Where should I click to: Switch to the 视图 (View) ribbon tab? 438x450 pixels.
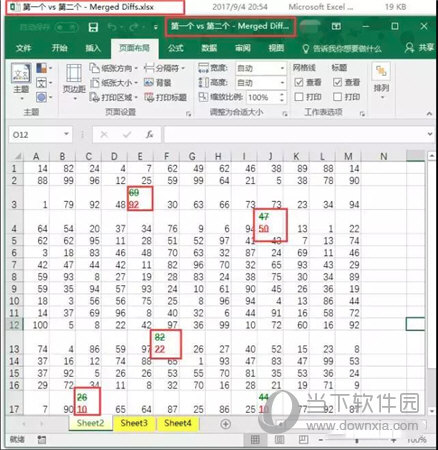click(276, 49)
